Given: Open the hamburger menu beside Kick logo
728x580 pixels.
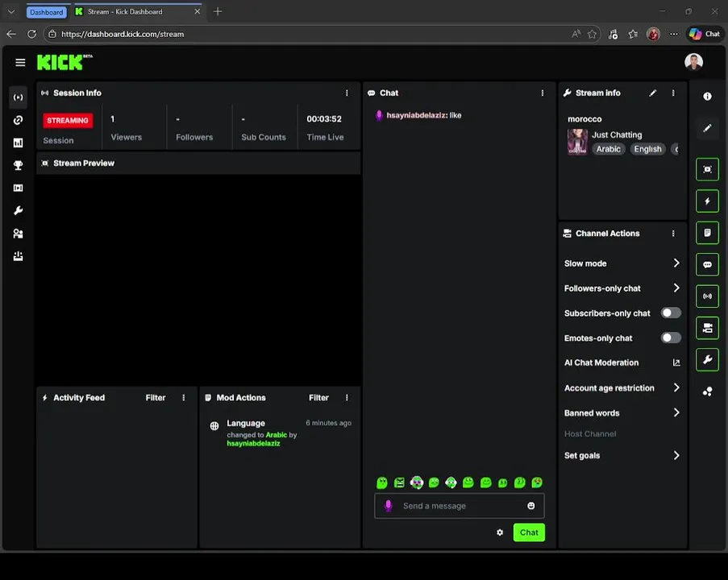Looking at the screenshot, I should 20,62.
